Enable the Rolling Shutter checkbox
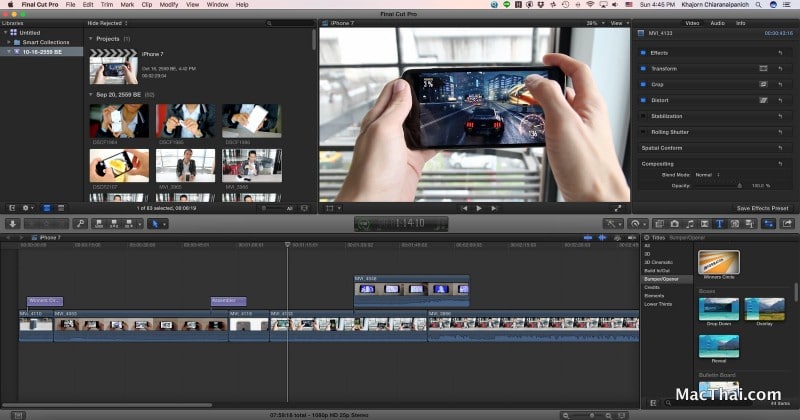Screen dimensions: 800x420 643,132
